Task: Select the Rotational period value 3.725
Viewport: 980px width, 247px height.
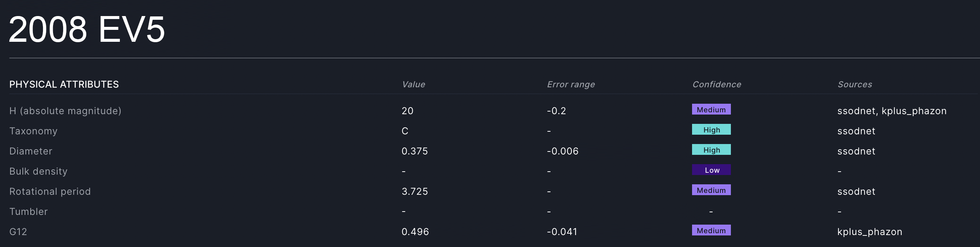Action: (414, 191)
